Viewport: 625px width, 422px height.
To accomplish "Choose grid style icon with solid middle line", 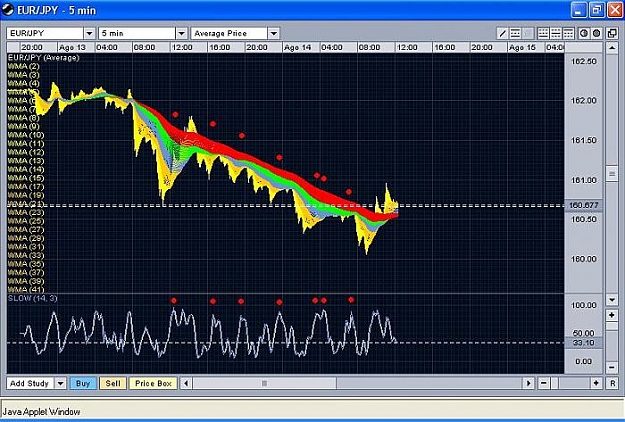I will point(556,33).
